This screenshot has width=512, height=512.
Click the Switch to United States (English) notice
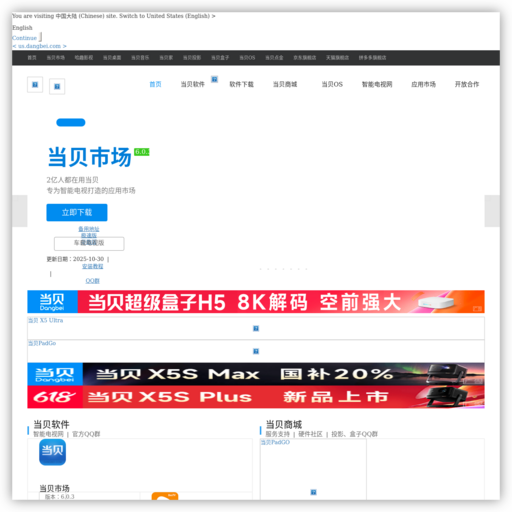click(167, 16)
